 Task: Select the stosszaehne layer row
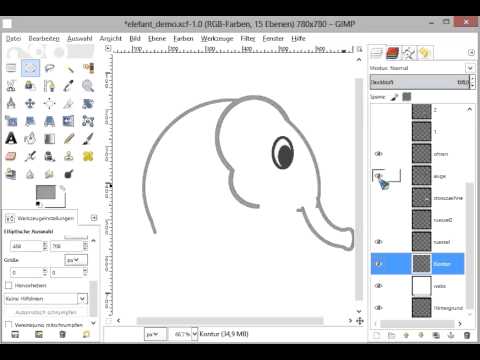418,198
